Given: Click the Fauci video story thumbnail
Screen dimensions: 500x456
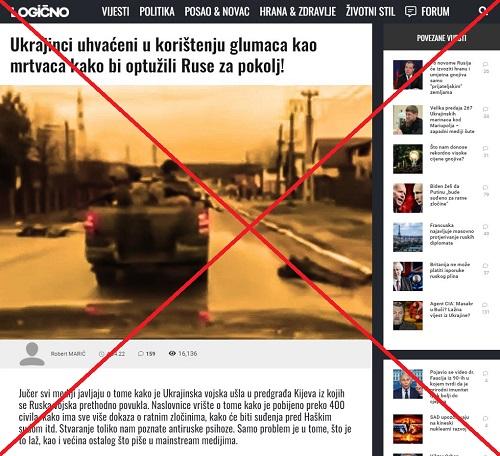Looking at the screenshot, I should pyautogui.click(x=408, y=384).
